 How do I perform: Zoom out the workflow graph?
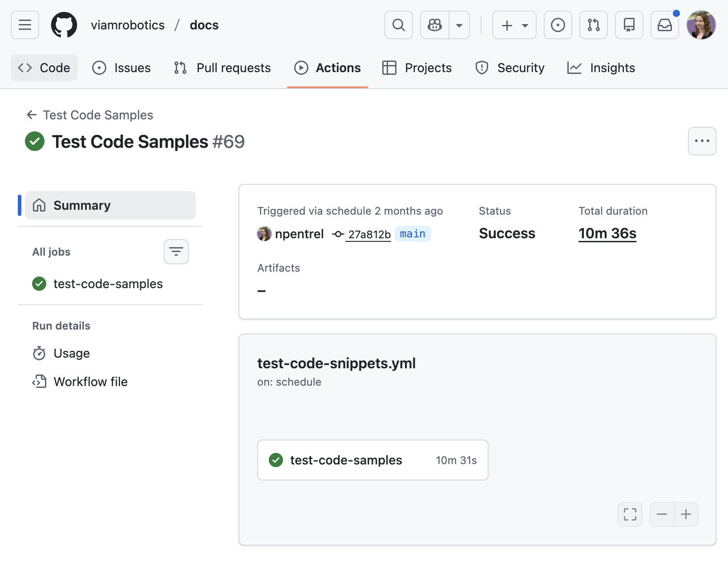pos(662,514)
